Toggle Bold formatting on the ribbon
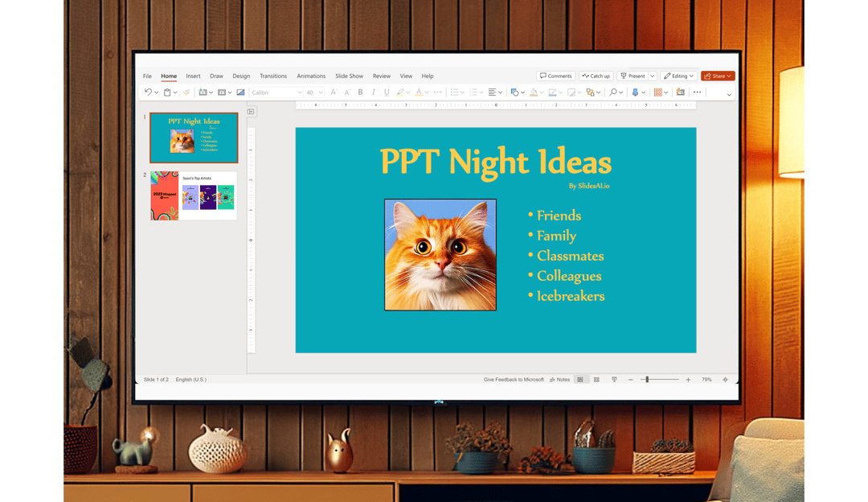The height and width of the screenshot is (502, 868). coord(360,92)
